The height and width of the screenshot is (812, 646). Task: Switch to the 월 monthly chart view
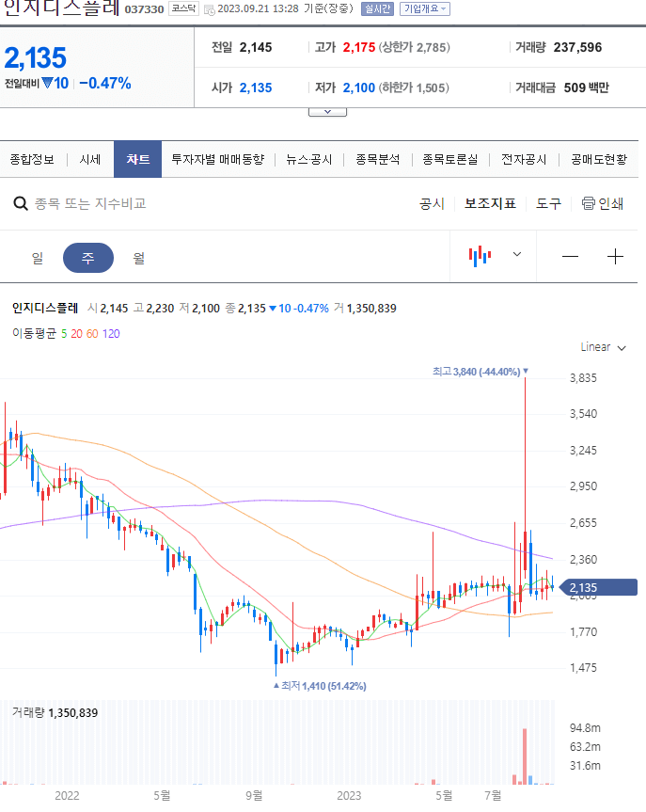137,256
